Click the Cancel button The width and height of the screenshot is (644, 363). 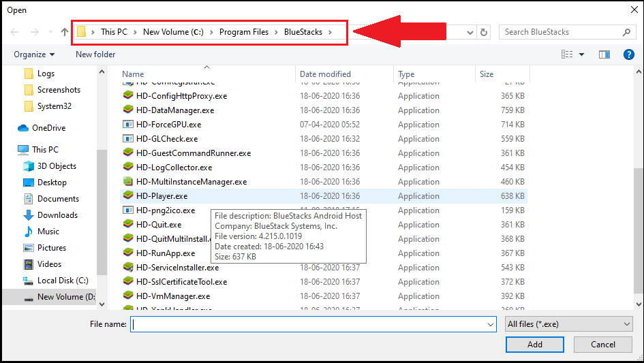(602, 345)
